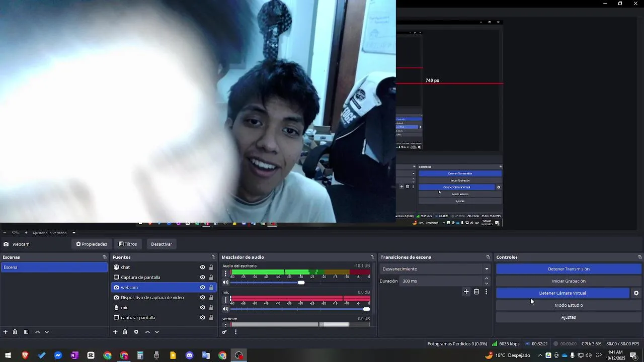Decrease transition duration down arrow
Screen dimensions: 644x362
pos(487,284)
